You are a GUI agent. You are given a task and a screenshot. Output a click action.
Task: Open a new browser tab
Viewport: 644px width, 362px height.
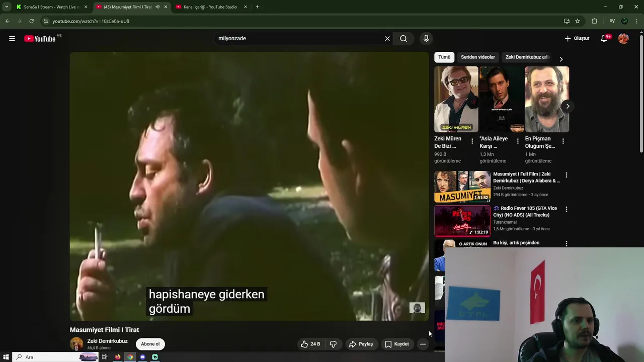tap(258, 7)
